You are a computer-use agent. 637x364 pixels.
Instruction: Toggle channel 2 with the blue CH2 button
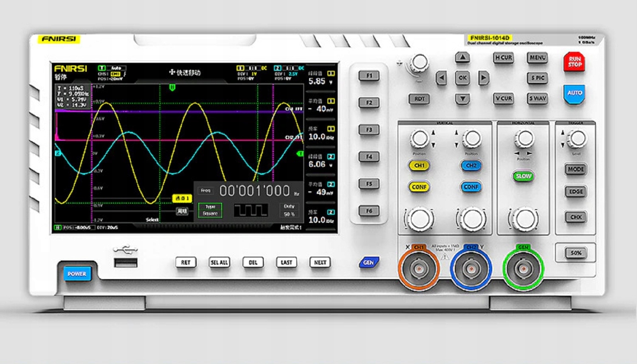coord(471,165)
